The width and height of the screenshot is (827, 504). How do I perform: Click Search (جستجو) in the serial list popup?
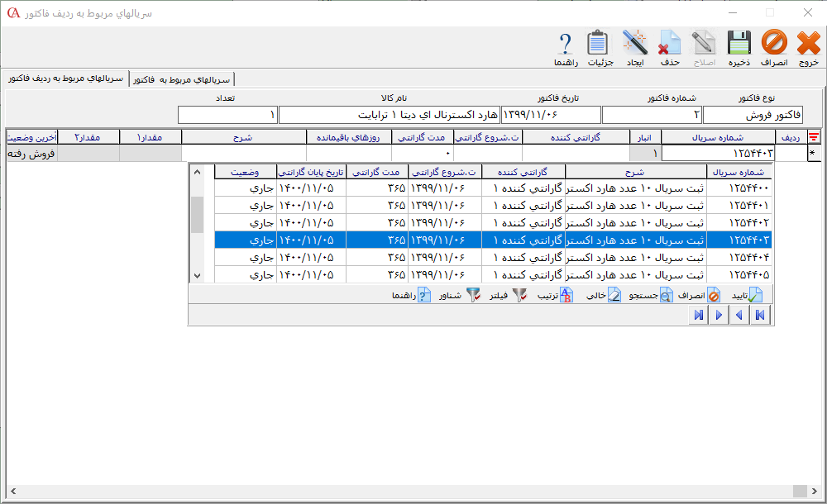[648, 295]
